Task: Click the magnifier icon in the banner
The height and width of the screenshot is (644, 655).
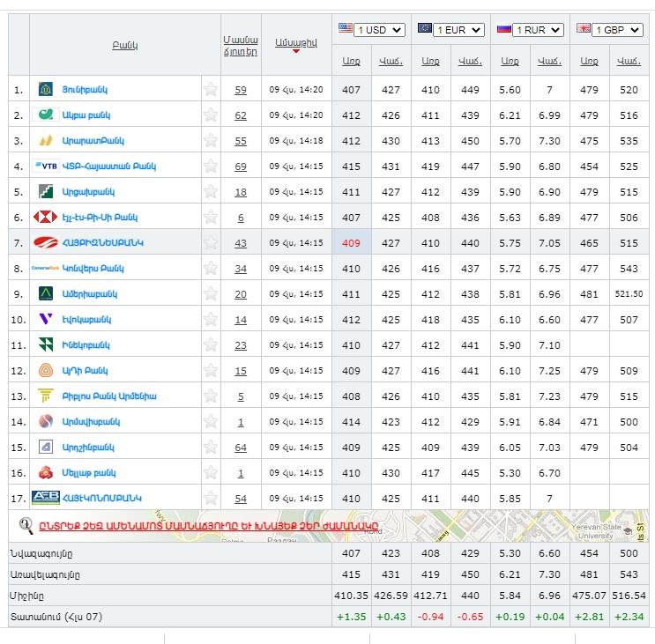Action: pos(26,525)
